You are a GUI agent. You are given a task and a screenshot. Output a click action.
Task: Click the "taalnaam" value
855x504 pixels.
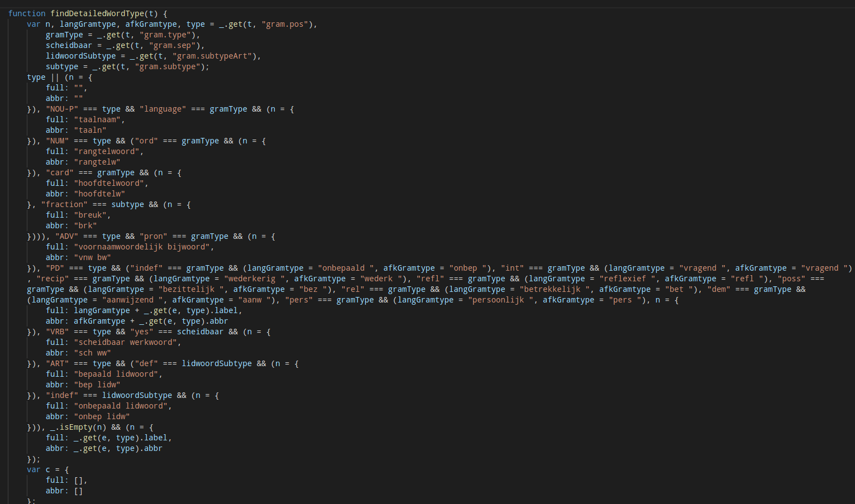(97, 119)
